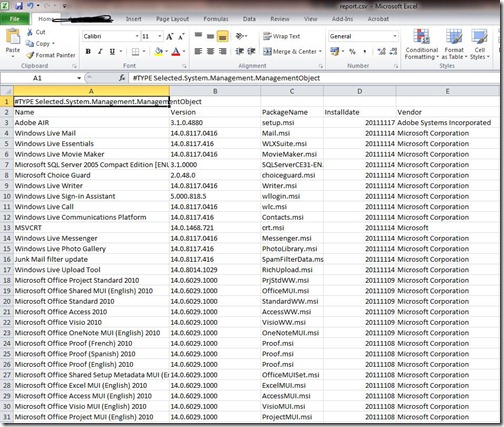This screenshot has height=427, width=504.
Task: Decrease font size with the shrink font icon
Action: [181, 36]
